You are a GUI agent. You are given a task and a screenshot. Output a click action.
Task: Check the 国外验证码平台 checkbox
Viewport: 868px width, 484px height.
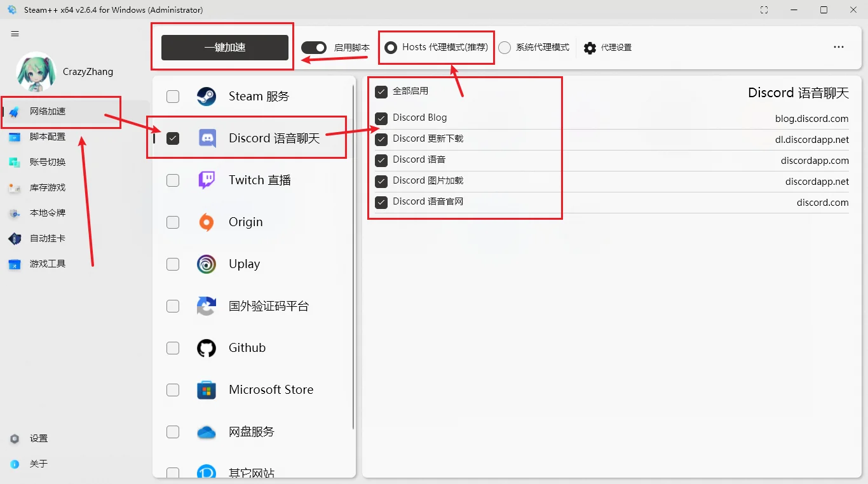[173, 306]
